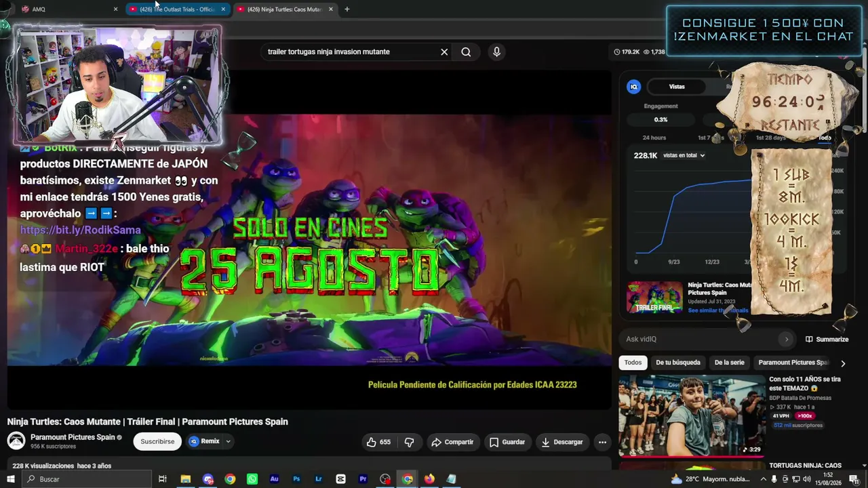This screenshot has height=488, width=868.
Task: Run the YouTube search with magnifier icon
Action: 466,52
